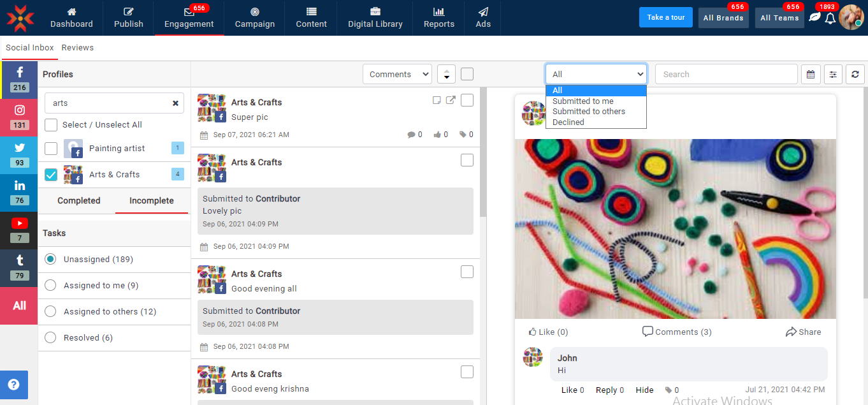Image resolution: width=868 pixels, height=405 pixels.
Task: Refresh the inbox with the reload icon
Action: tap(855, 75)
